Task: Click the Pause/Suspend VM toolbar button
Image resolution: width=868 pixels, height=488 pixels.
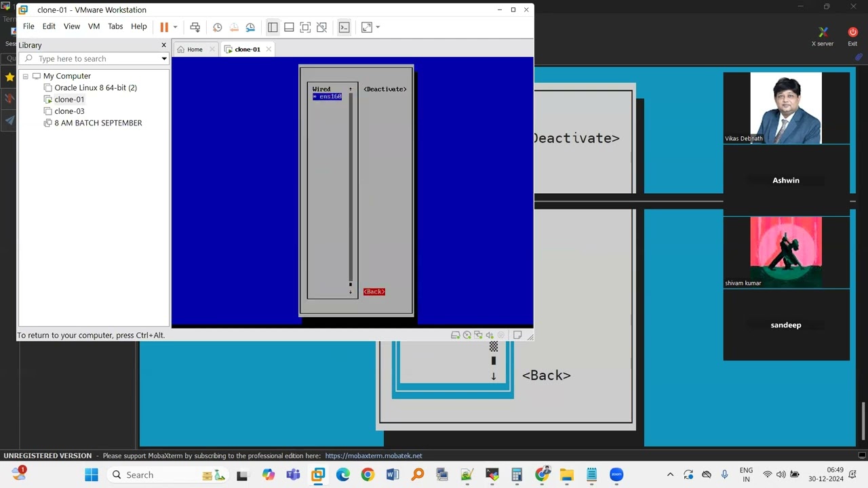Action: [164, 27]
